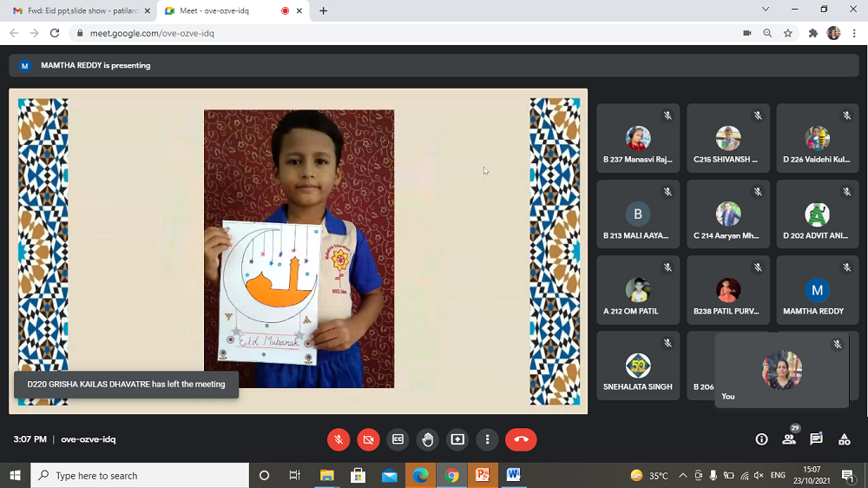Screen dimensions: 868x488
Task: Raise hand in the meeting
Action: tap(427, 439)
